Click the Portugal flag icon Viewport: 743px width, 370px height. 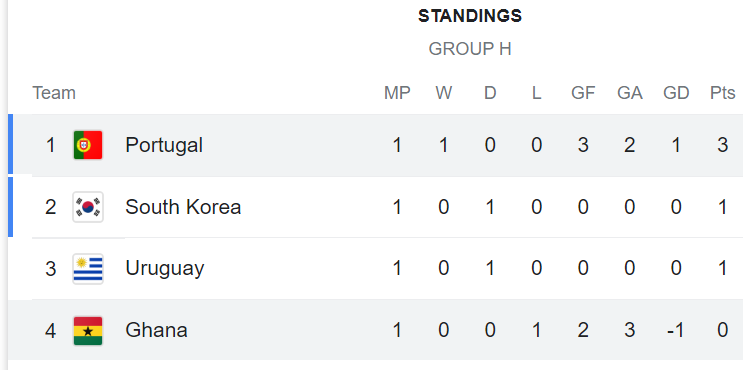click(x=88, y=145)
